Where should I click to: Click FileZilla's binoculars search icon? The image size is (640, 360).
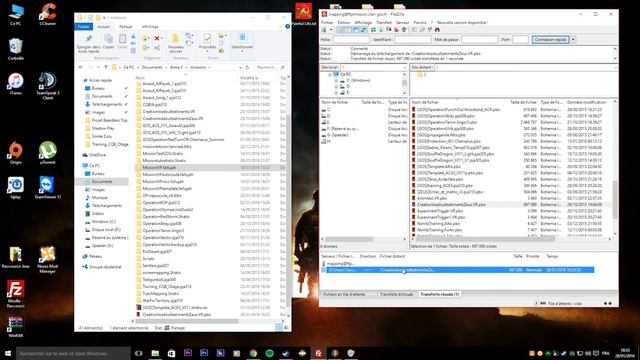coord(437,30)
